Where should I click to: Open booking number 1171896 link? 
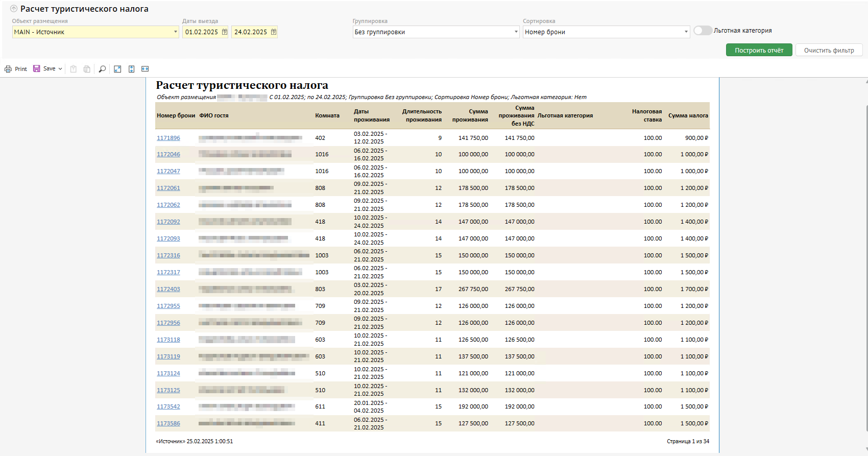[x=168, y=138]
